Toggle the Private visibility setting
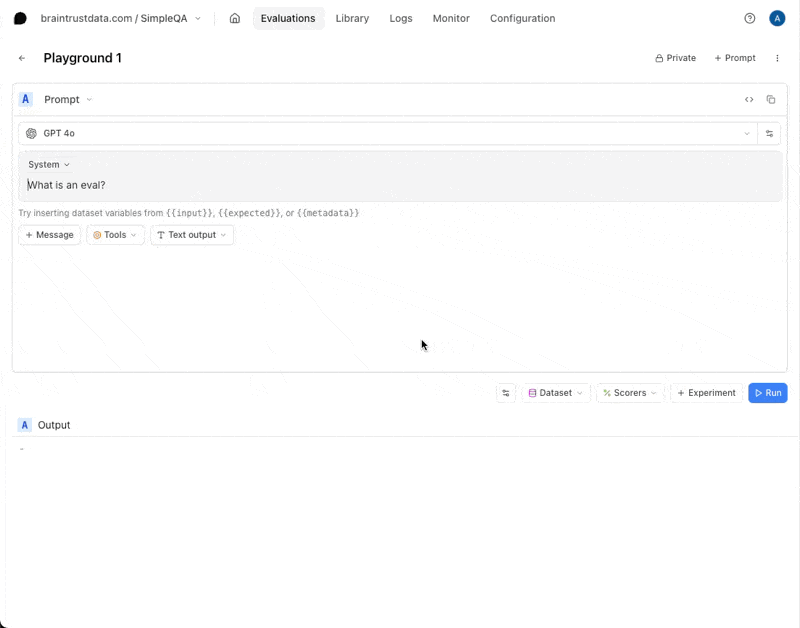 [x=675, y=58]
